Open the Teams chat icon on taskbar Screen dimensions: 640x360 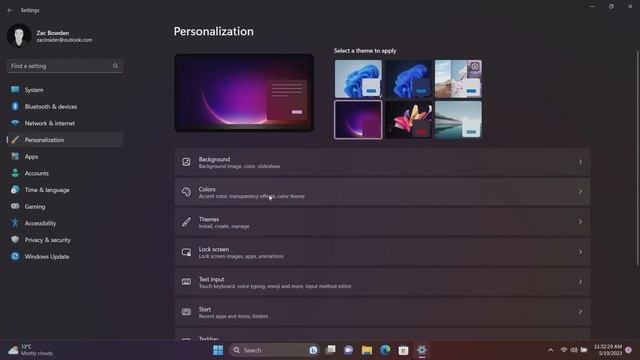click(348, 350)
